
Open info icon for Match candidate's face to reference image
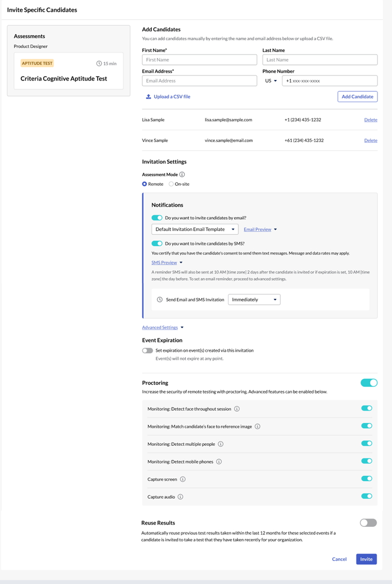tap(257, 426)
